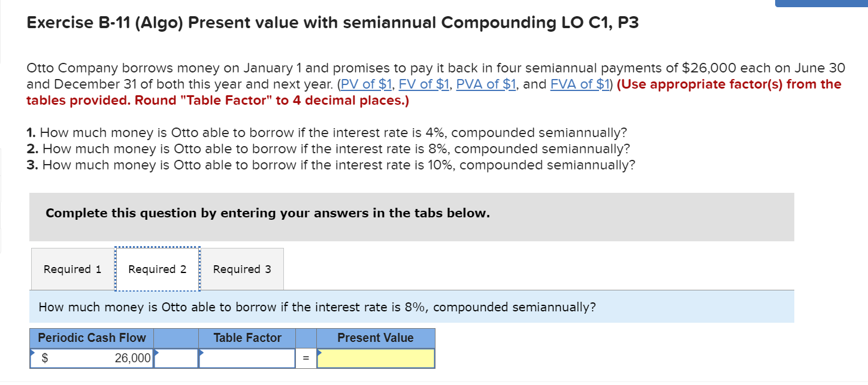Click the Present Value column header
The image size is (868, 385).
pos(376,338)
